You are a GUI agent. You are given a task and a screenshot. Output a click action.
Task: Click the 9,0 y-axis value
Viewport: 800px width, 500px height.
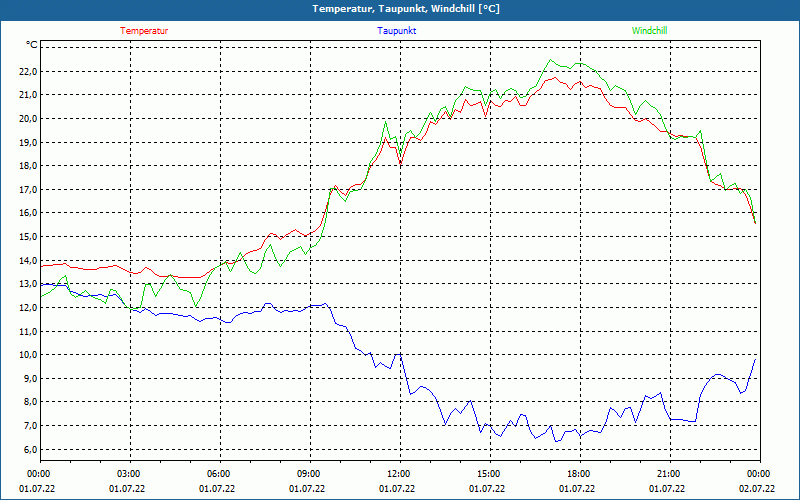tap(30, 379)
